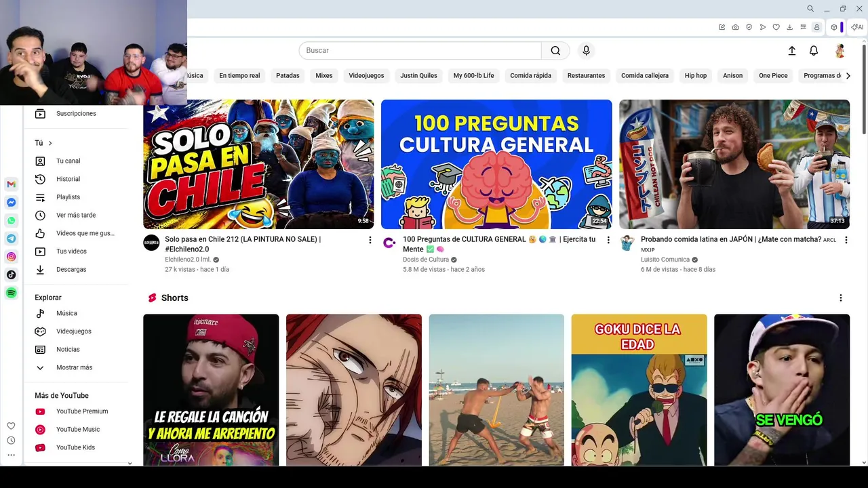Open the three-dots sidebar settings menu

(x=11, y=455)
